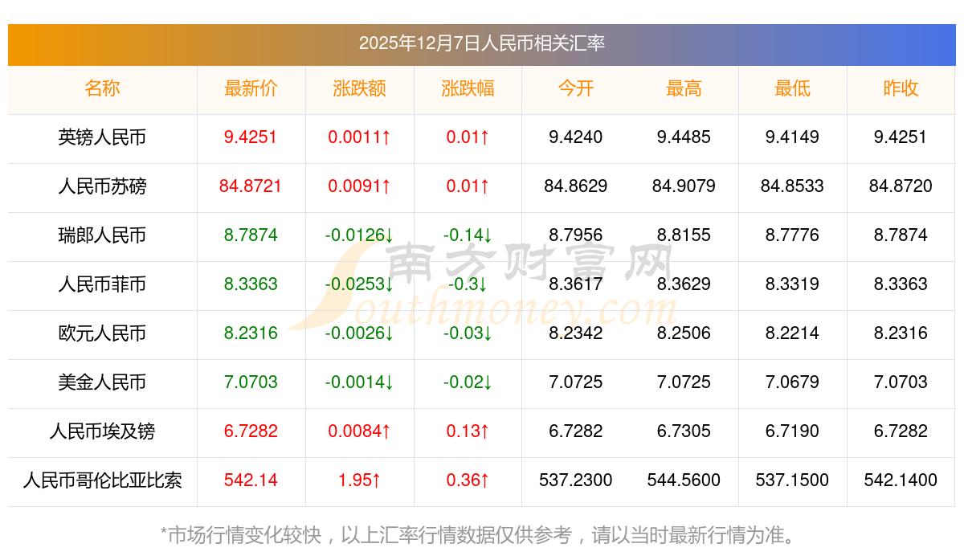Image resolution: width=964 pixels, height=560 pixels.
Task: Click the high value 6.7305
Action: coord(684,431)
